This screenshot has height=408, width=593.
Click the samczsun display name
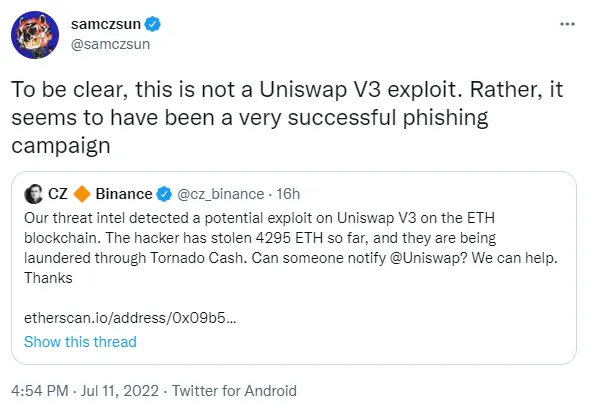coord(106,24)
